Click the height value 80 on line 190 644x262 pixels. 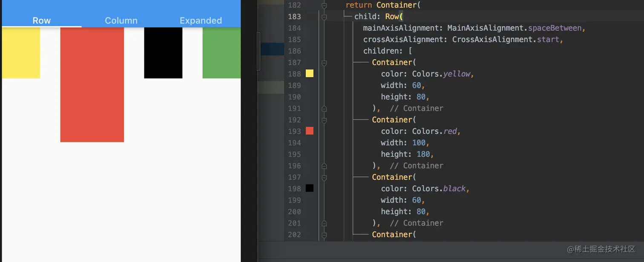tap(421, 97)
